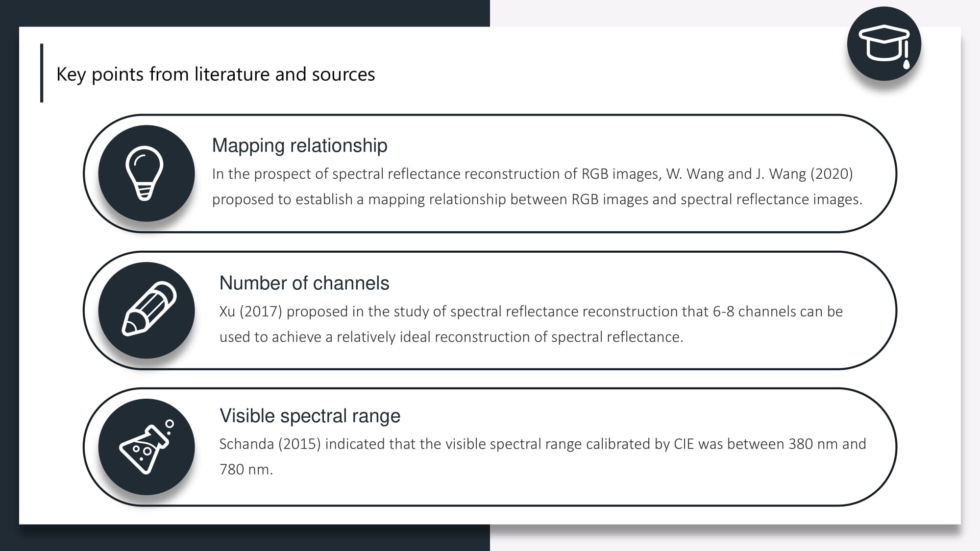The image size is (980, 551).
Task: Click the graduation cap icon
Action: pyautogui.click(x=884, y=43)
